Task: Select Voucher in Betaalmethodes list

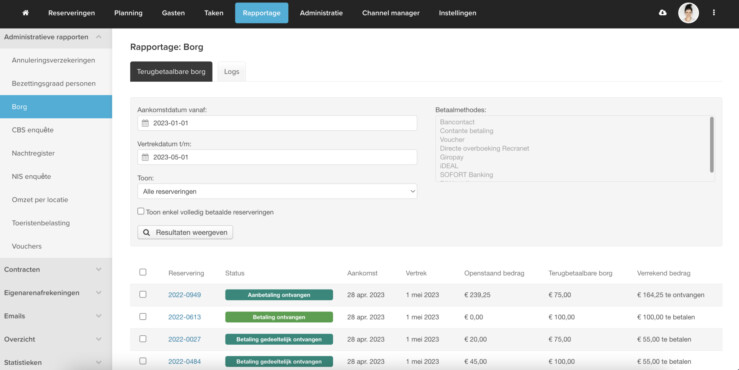Action: pos(452,140)
